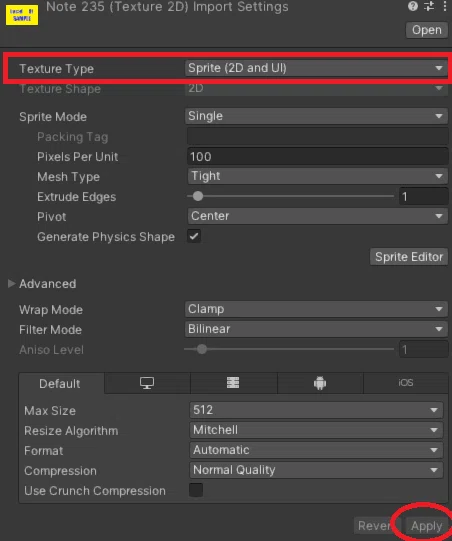Open the Sprite Editor
This screenshot has height=541, width=452.
click(409, 257)
